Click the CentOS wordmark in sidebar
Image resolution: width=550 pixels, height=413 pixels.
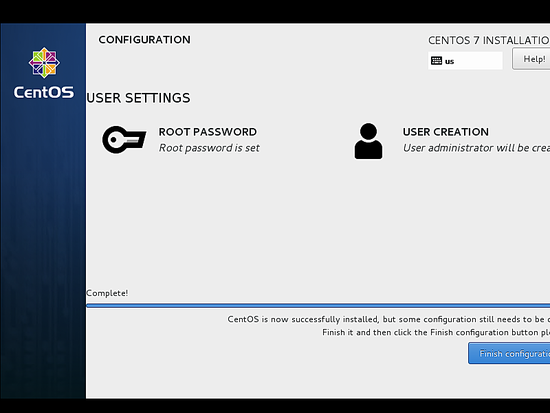pos(44,92)
